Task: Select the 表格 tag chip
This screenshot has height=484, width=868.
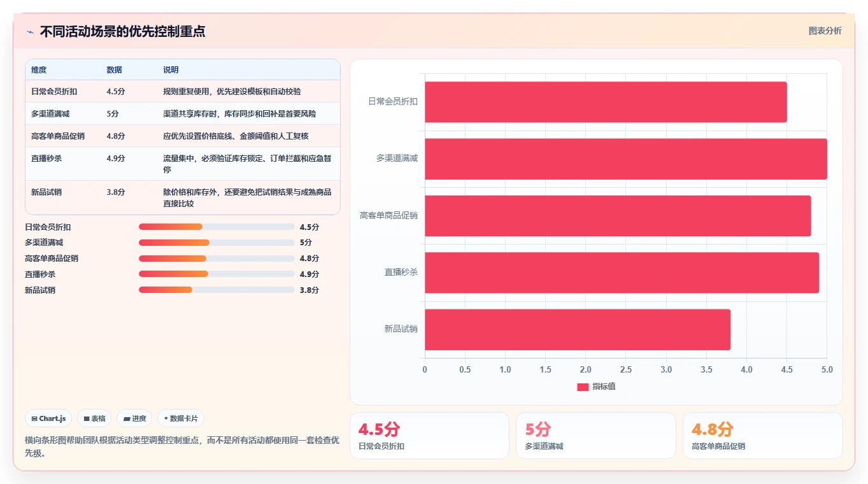Action: (x=94, y=418)
